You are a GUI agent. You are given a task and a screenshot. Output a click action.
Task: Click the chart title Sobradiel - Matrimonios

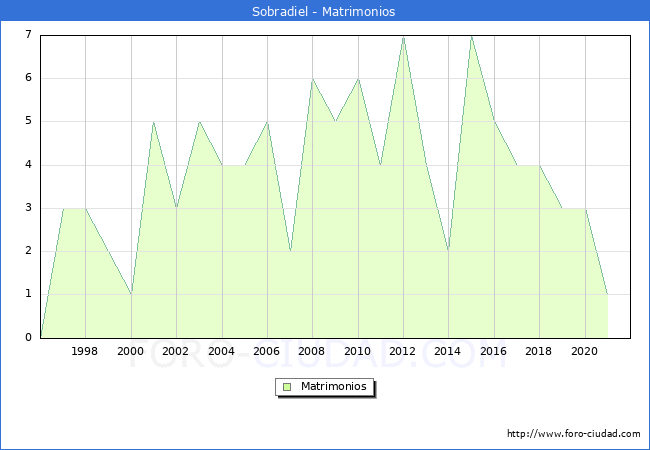pyautogui.click(x=323, y=11)
